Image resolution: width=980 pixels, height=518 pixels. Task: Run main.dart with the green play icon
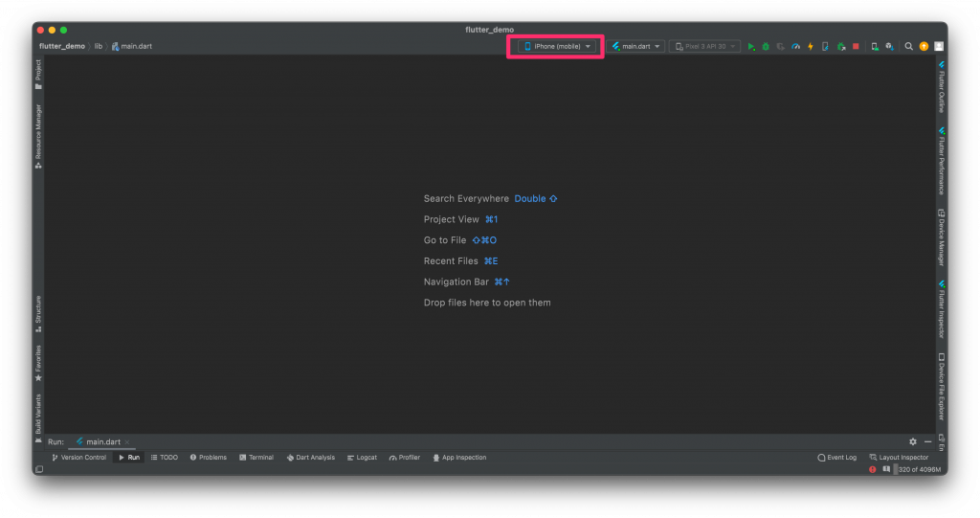click(751, 46)
